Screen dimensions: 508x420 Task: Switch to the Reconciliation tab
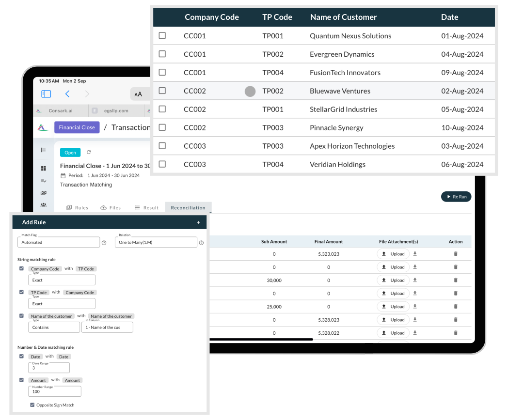(188, 207)
